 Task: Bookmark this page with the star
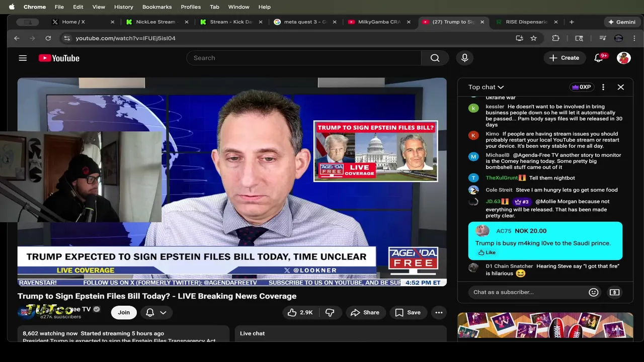[x=534, y=38]
